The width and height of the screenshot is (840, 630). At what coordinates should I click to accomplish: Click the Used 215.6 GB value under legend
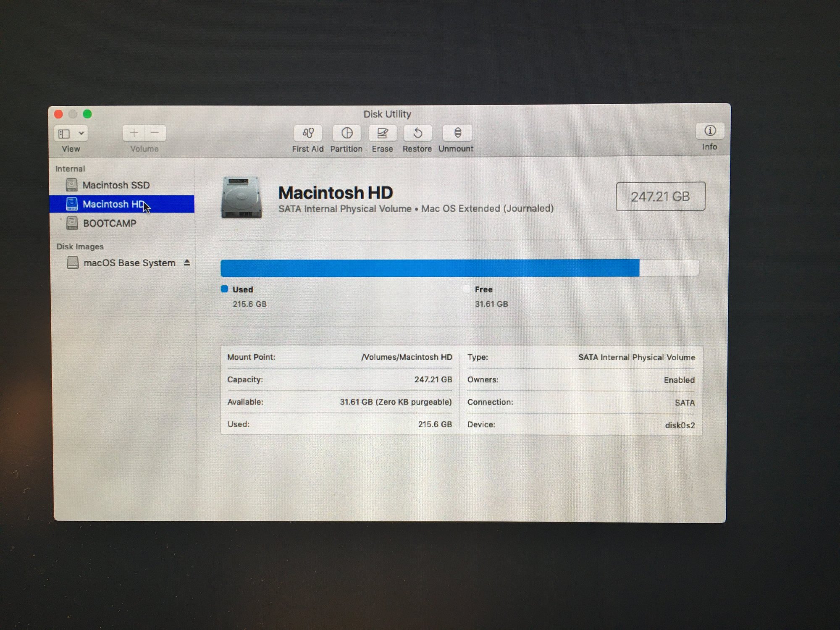pos(249,304)
